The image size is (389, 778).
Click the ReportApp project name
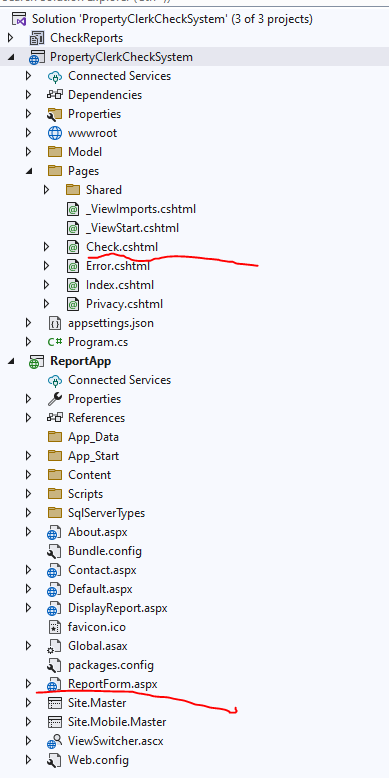pos(80,361)
